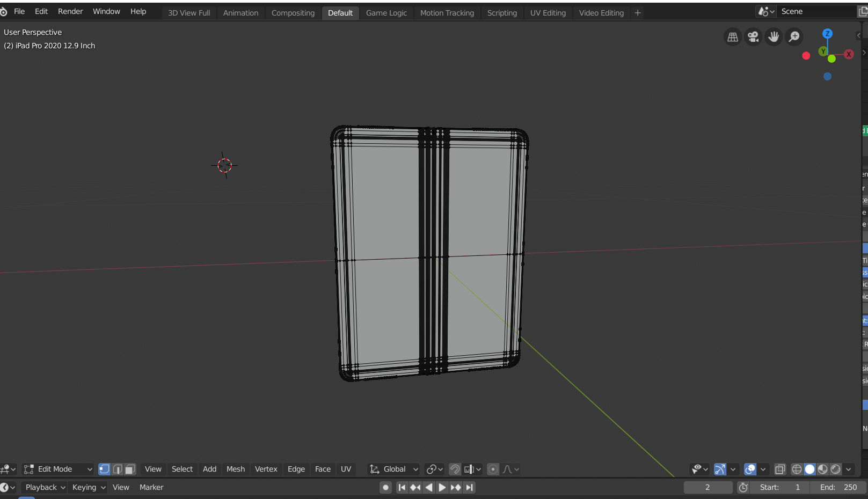Jump to previous keyframe

(415, 487)
